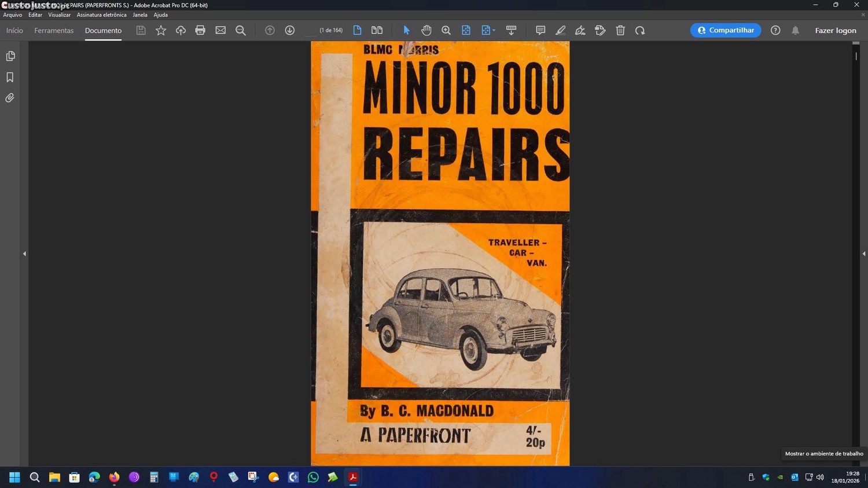Viewport: 868px width, 488px height.
Task: Toggle single page view mode
Action: point(357,31)
